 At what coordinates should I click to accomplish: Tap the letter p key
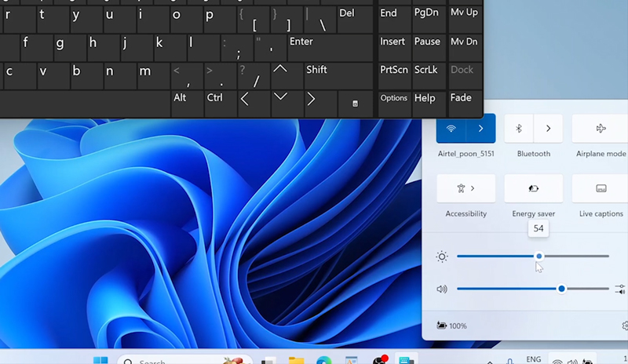point(220,20)
